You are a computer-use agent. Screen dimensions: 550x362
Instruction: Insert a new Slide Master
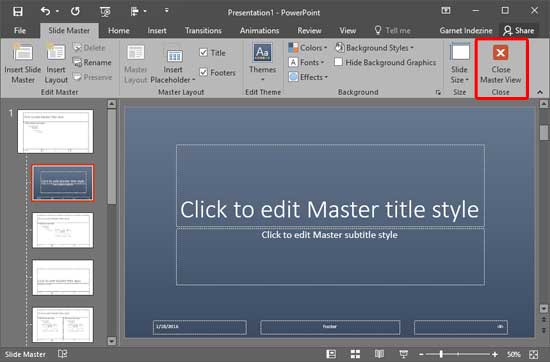click(23, 63)
